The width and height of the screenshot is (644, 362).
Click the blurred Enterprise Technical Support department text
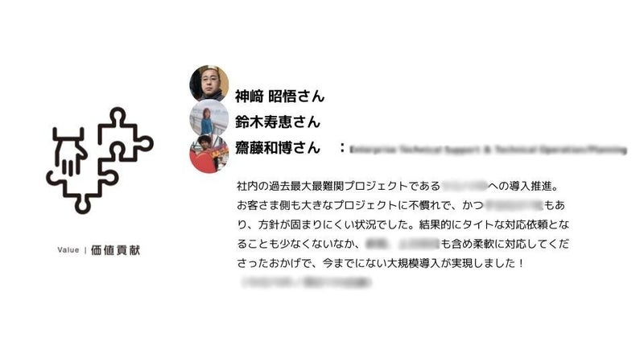pos(489,150)
